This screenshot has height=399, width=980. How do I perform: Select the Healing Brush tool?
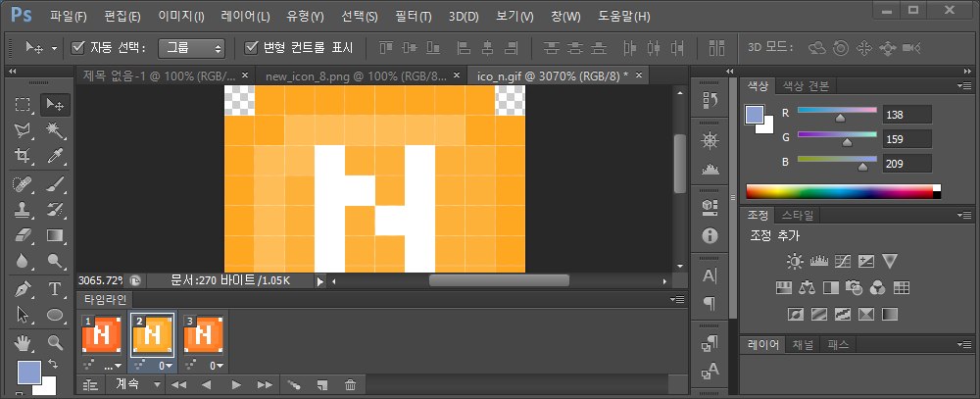click(24, 185)
